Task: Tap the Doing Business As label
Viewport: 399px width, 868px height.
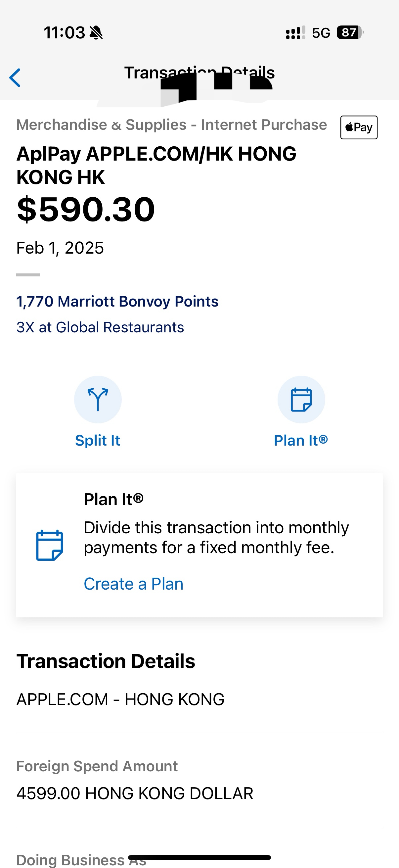Action: point(81,860)
